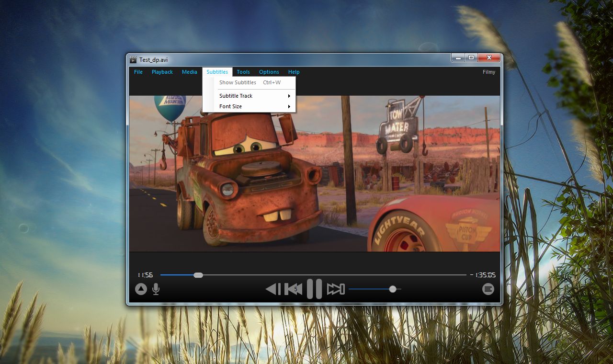The image size is (613, 364).
Task: Close the Test_dp.avi player window
Action: pyautogui.click(x=489, y=57)
